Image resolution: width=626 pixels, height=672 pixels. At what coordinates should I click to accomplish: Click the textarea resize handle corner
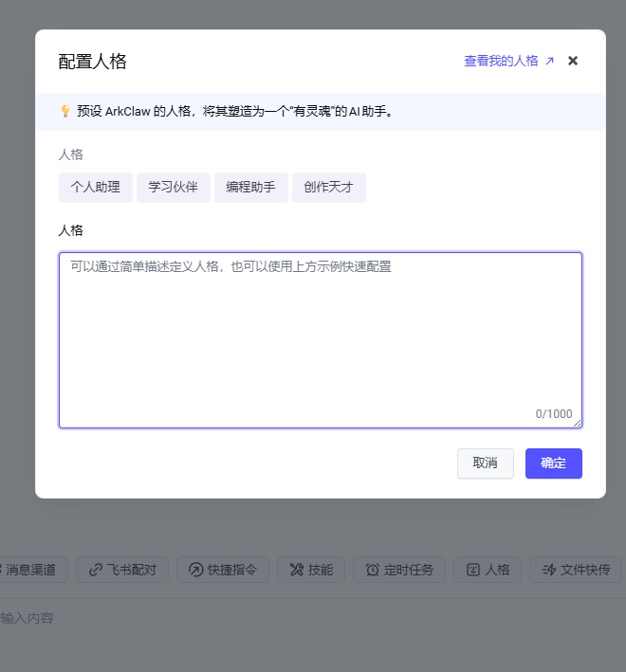point(577,424)
